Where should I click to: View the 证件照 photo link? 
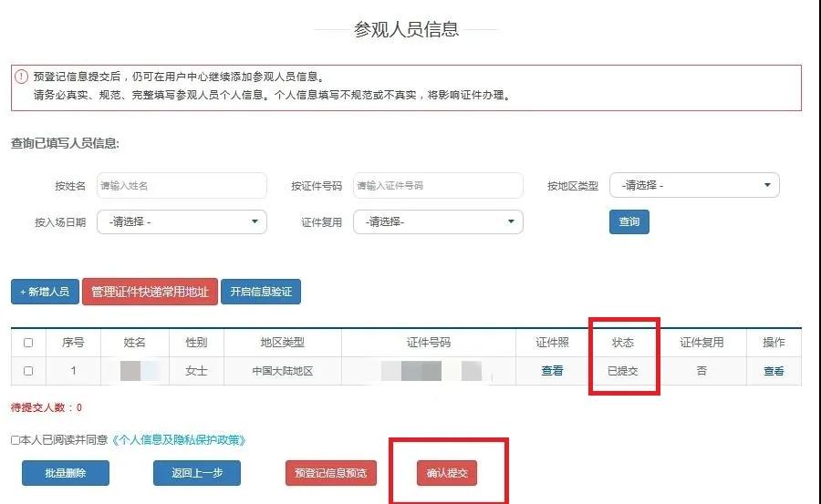552,371
